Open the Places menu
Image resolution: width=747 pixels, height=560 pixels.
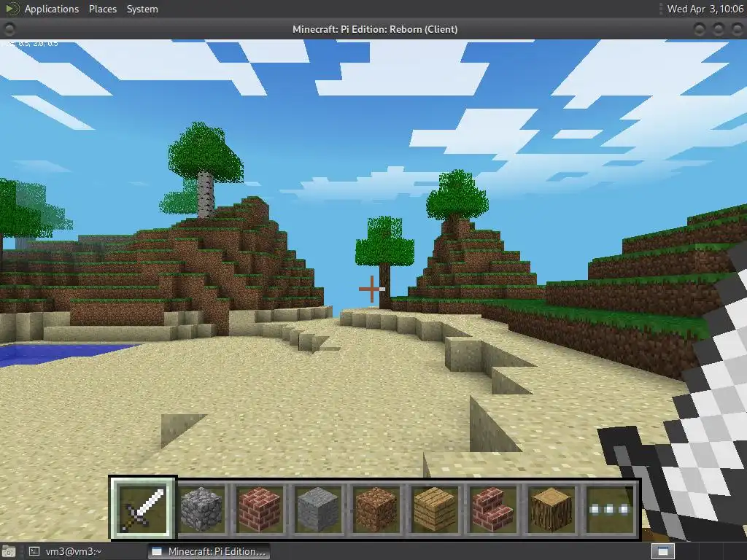(x=102, y=9)
